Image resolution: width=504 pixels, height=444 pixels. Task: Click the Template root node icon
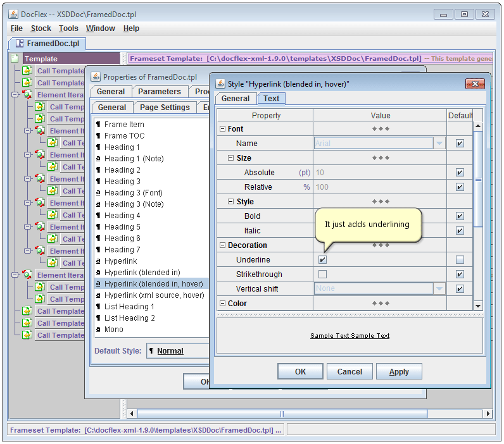(x=15, y=59)
